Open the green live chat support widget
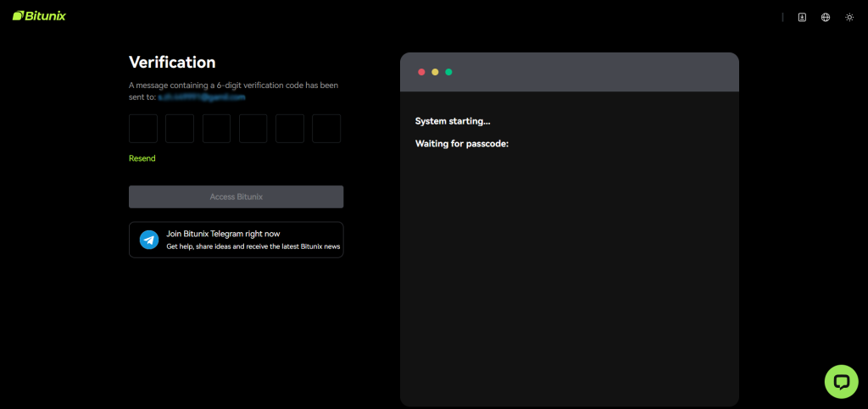868x409 pixels. pos(841,382)
